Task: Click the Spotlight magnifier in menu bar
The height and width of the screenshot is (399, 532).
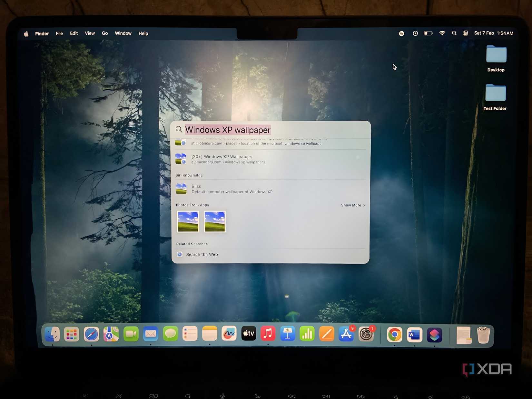Action: (454, 33)
